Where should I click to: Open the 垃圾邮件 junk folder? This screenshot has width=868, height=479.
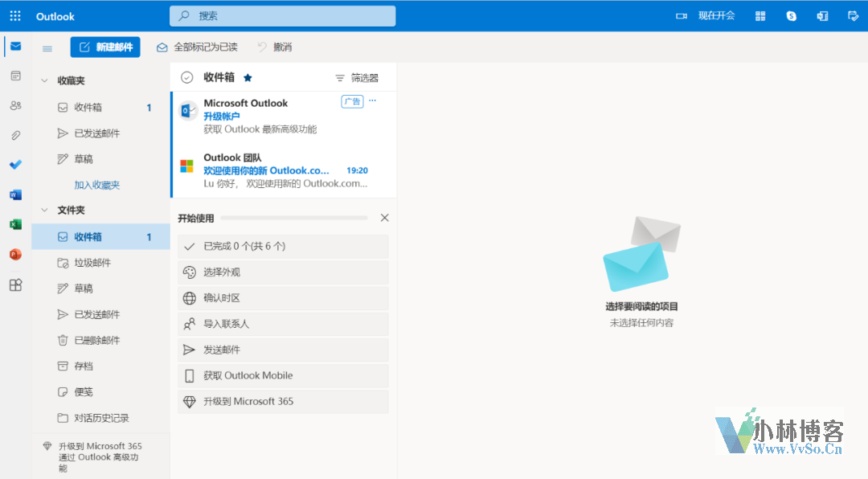pyautogui.click(x=100, y=263)
